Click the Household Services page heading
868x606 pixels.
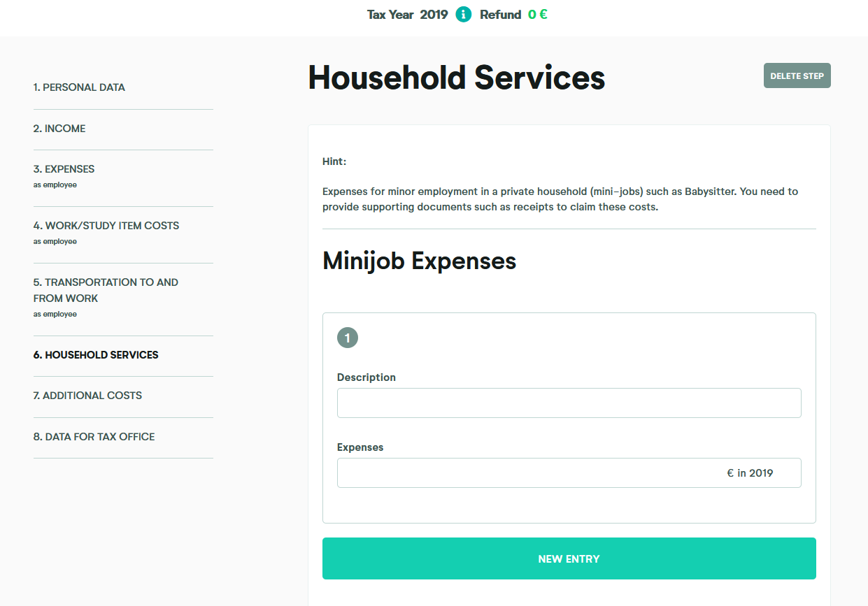point(456,78)
